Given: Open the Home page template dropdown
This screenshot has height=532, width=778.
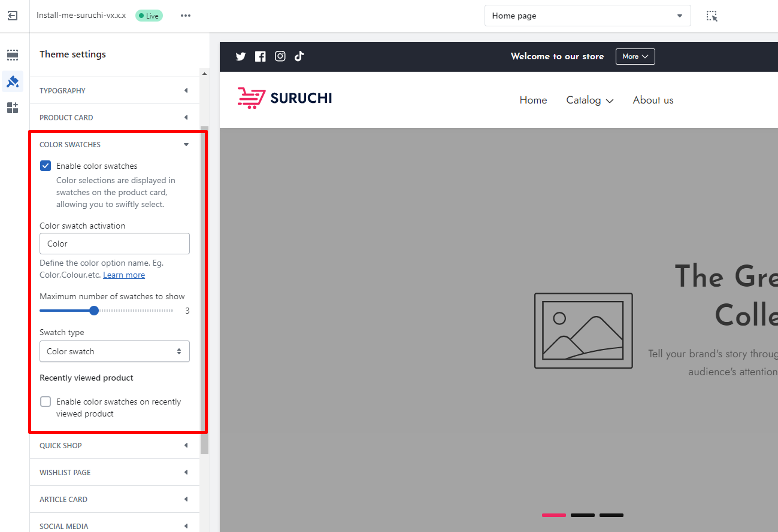Looking at the screenshot, I should point(587,16).
